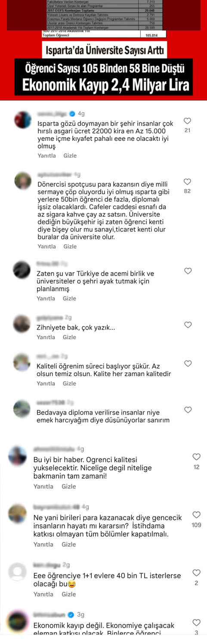Open avatar of the '1+1 evlere' commenter

pyautogui.click(x=17, y=572)
